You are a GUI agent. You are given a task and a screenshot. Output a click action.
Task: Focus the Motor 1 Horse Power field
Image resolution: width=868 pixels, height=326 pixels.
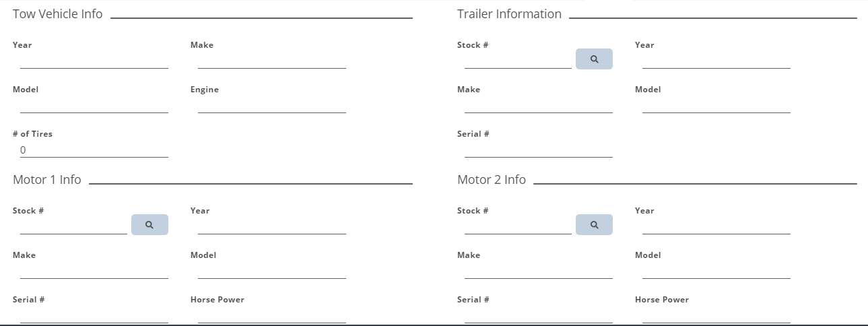(272, 315)
